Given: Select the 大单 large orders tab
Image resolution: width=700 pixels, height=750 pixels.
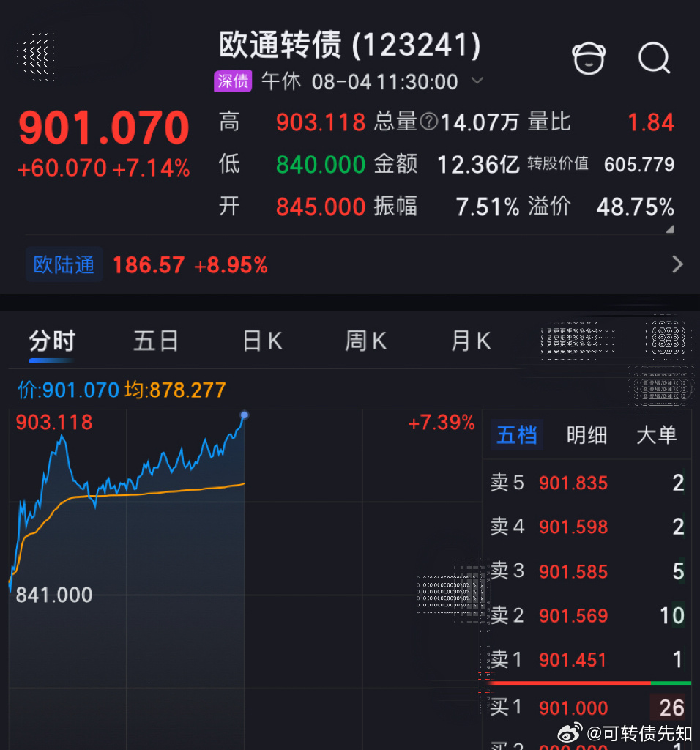Looking at the screenshot, I should [657, 435].
